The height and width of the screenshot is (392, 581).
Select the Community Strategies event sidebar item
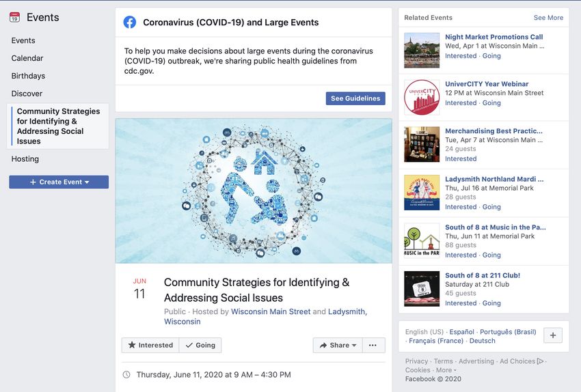(x=58, y=126)
